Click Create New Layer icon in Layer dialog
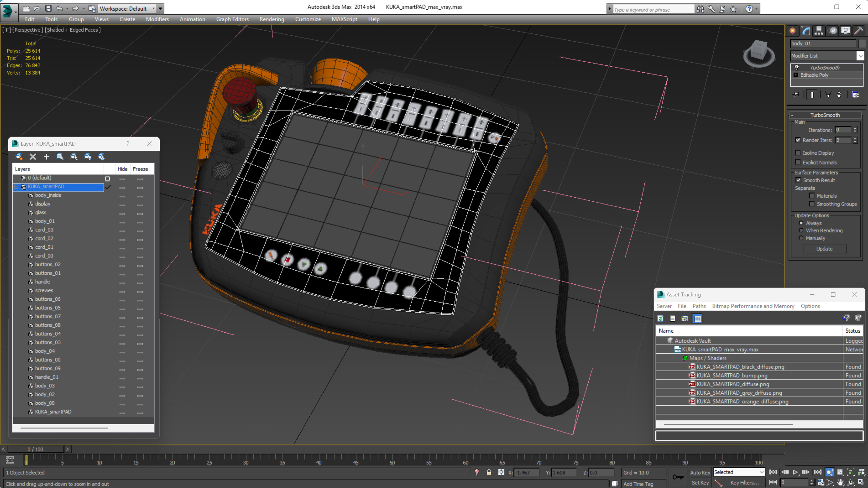The image size is (868, 488). pyautogui.click(x=19, y=157)
